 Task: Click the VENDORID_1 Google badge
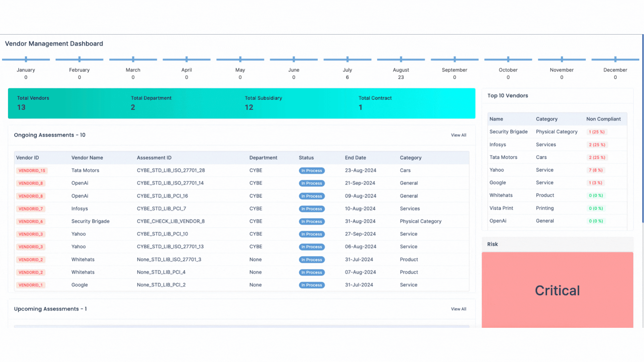click(31, 285)
